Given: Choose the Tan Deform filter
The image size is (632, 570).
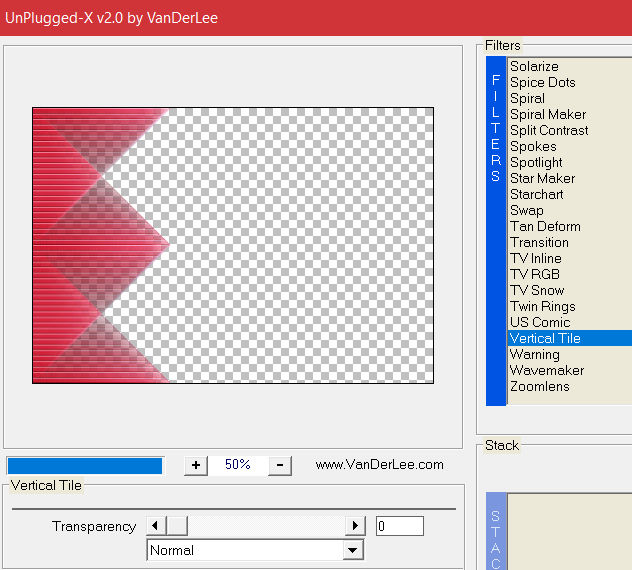Looking at the screenshot, I should [545, 226].
